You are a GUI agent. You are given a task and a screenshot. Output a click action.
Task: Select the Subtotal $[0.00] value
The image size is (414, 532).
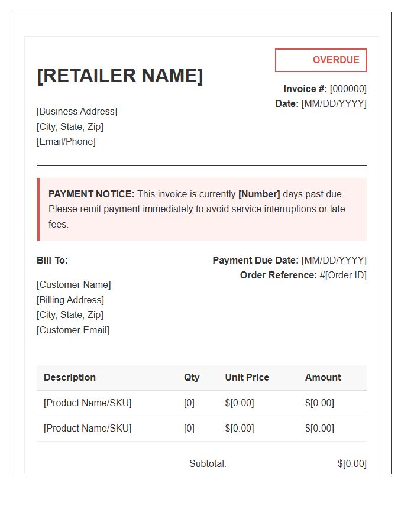tap(352, 463)
